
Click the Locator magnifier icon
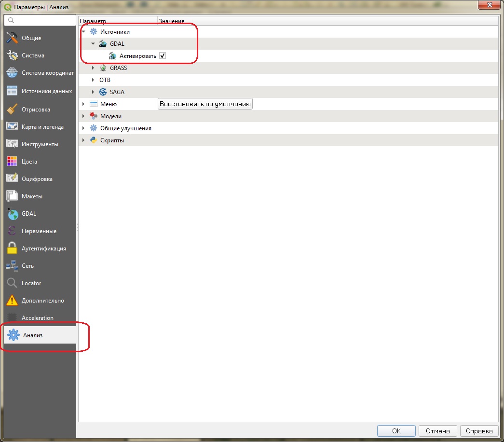pos(12,283)
